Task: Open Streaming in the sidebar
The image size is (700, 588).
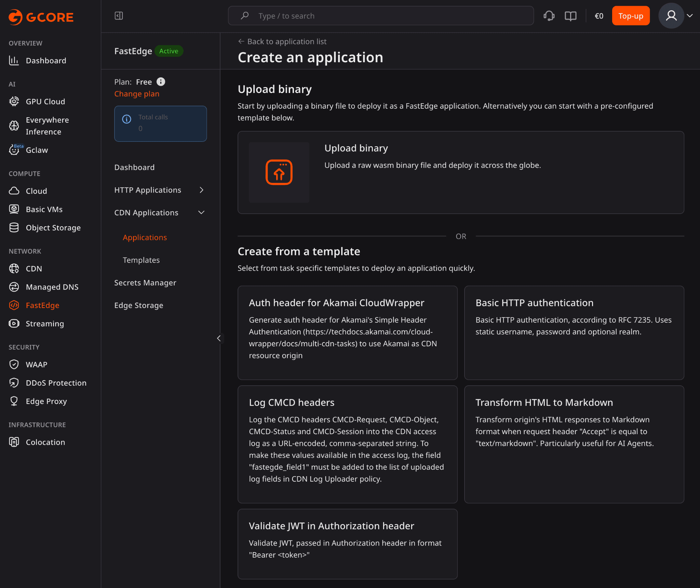Action: (45, 323)
